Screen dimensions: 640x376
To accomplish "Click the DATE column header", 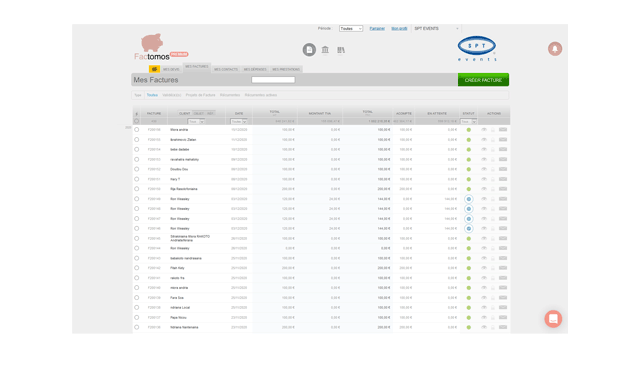I will pos(239,113).
